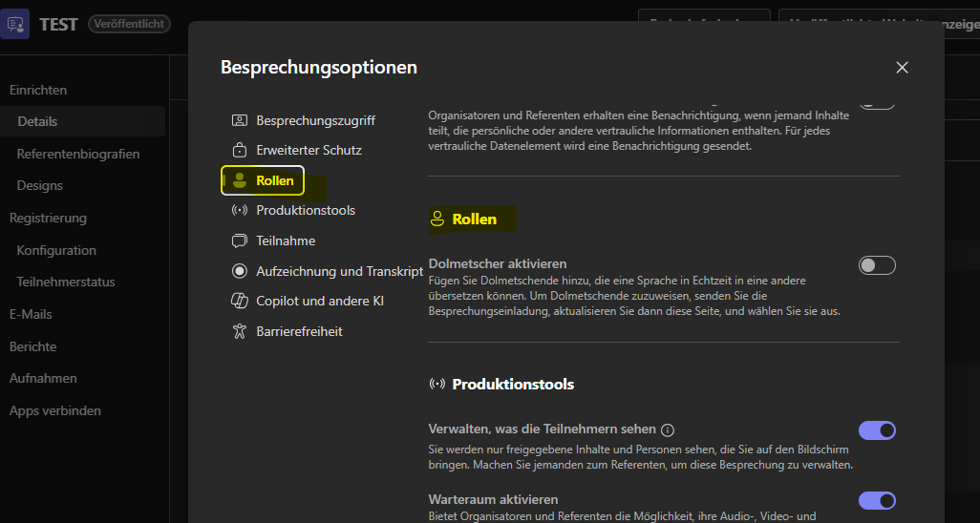Click the Besprechungszugriff icon in dialog sidebar

pyautogui.click(x=240, y=120)
